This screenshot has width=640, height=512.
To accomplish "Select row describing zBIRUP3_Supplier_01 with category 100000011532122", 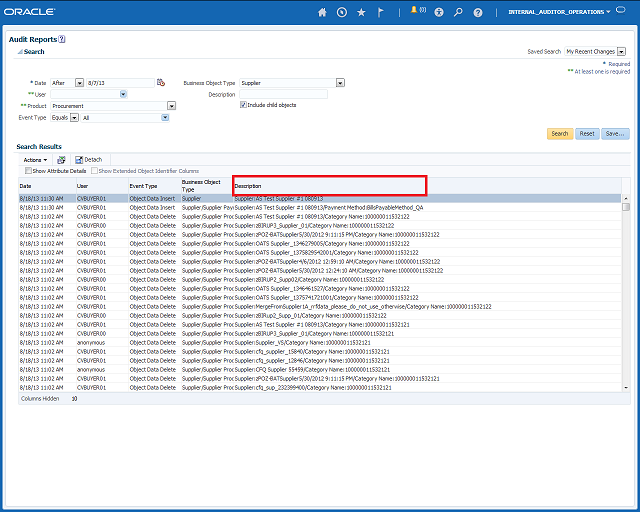I will [x=320, y=225].
